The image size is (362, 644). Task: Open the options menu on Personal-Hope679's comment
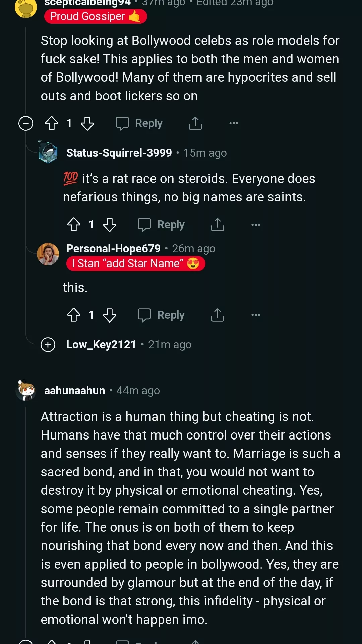(x=255, y=315)
